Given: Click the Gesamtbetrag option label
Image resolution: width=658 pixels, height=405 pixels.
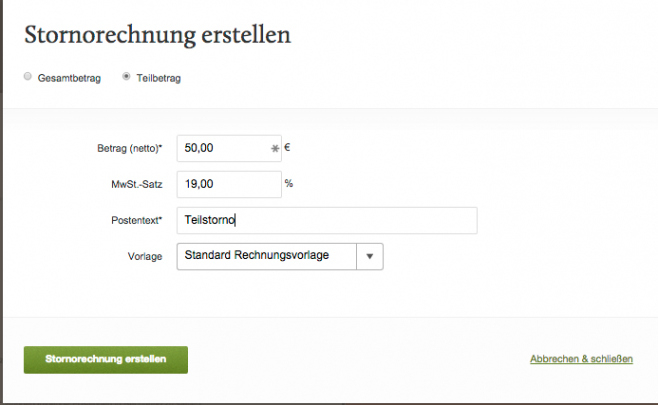Looking at the screenshot, I should point(69,78).
